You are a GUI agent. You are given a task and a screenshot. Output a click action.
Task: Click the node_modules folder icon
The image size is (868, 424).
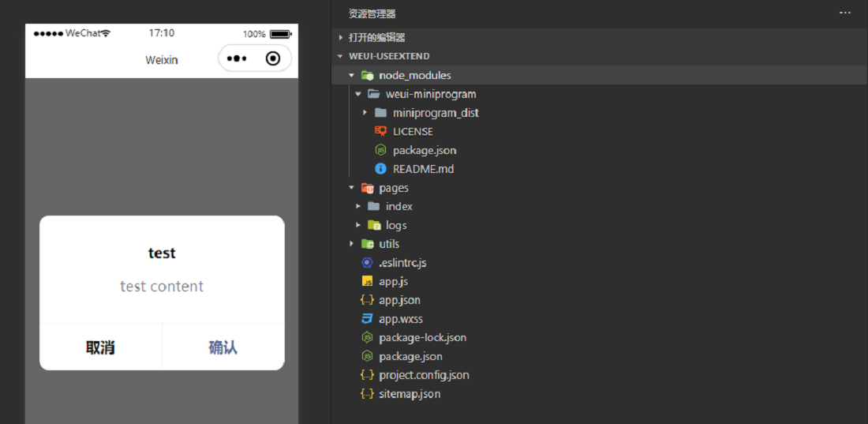(x=367, y=75)
